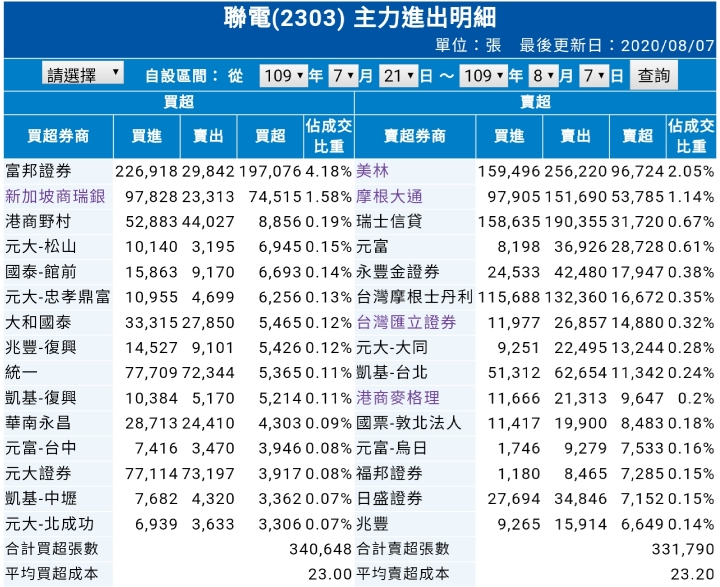The image size is (720, 587).
Task: Click the 最後更新日 2020/08/07 text
Action: coord(617,45)
